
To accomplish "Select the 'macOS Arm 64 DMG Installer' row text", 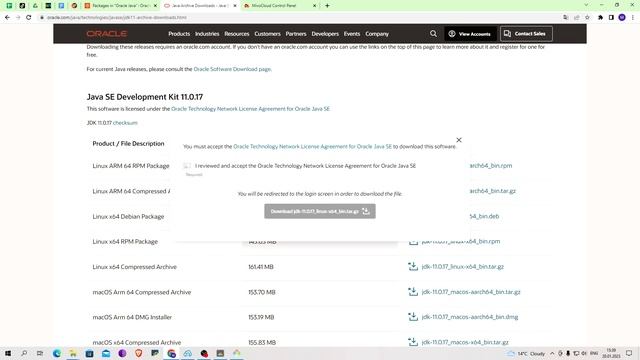I will coord(132,317).
